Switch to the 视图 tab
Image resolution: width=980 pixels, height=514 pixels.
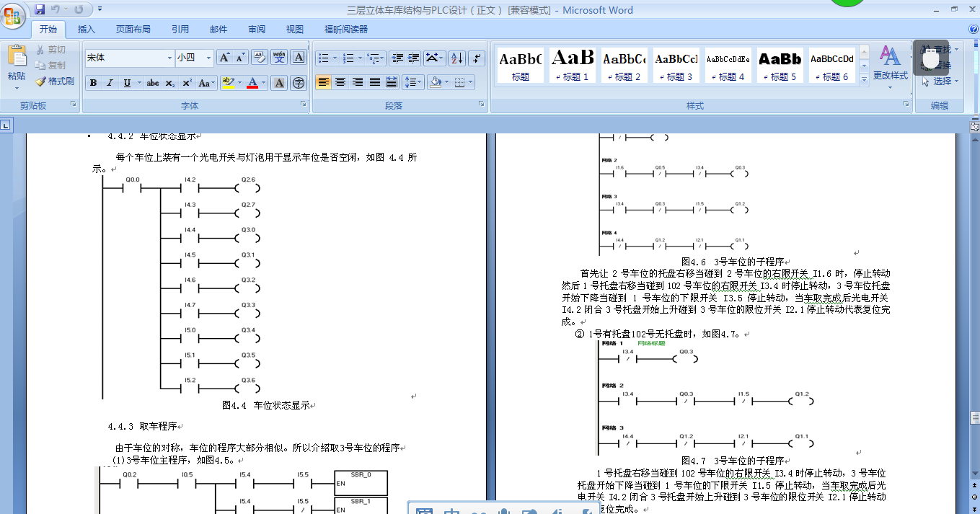click(x=295, y=30)
